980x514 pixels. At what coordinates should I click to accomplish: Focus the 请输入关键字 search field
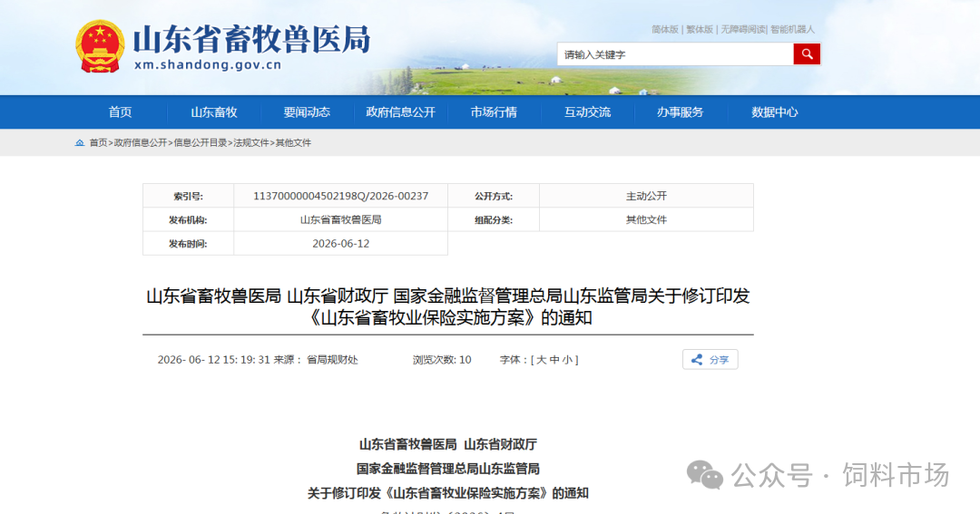click(675, 54)
